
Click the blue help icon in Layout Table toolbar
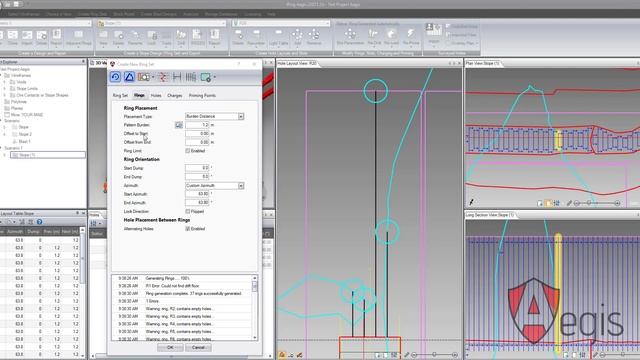click(40, 222)
